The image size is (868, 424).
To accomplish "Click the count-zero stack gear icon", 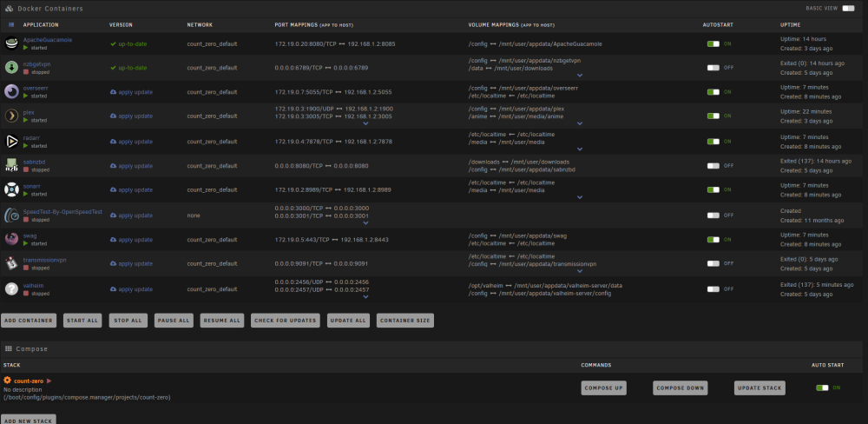I will 7,381.
